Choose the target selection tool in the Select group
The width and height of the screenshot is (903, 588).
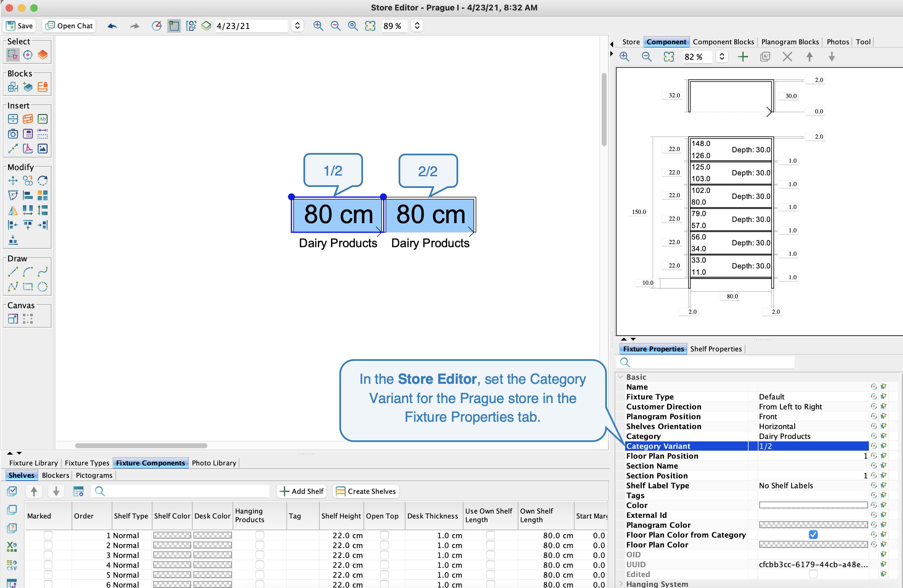coord(28,55)
